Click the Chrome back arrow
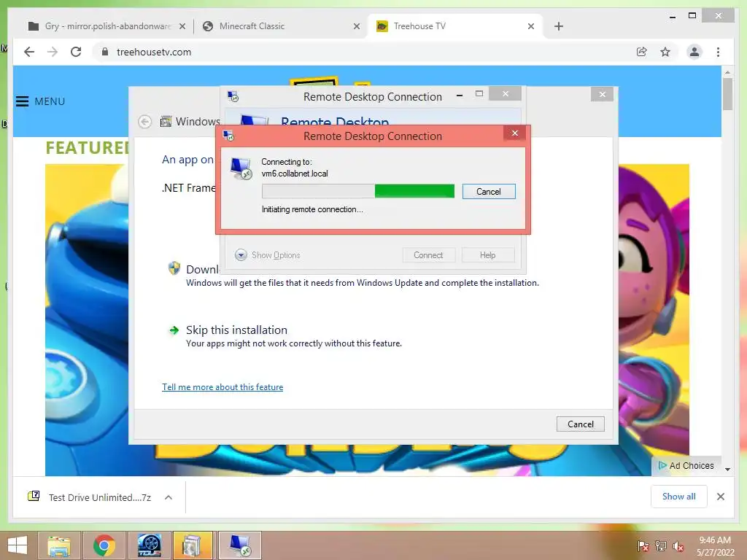The image size is (747, 560). coord(29,52)
